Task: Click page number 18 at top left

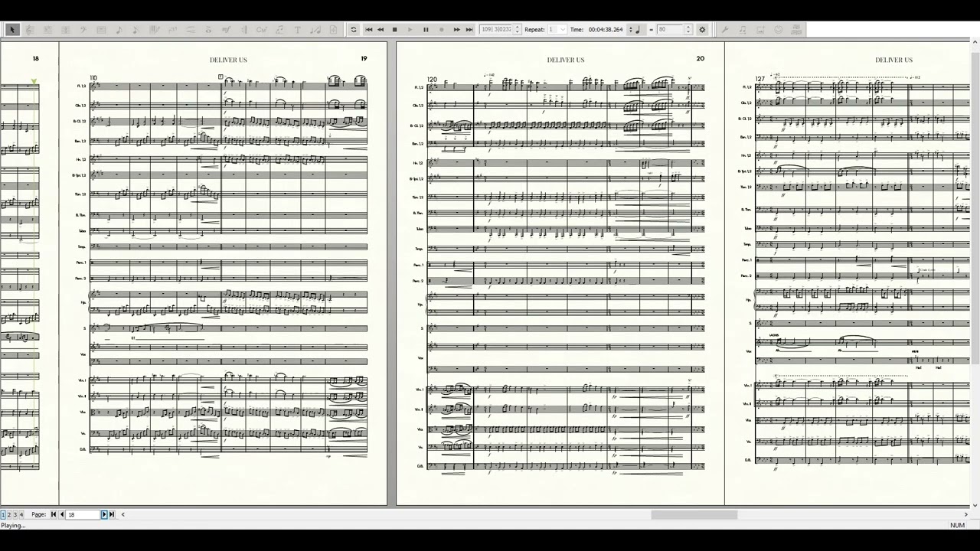Action: pos(35,58)
